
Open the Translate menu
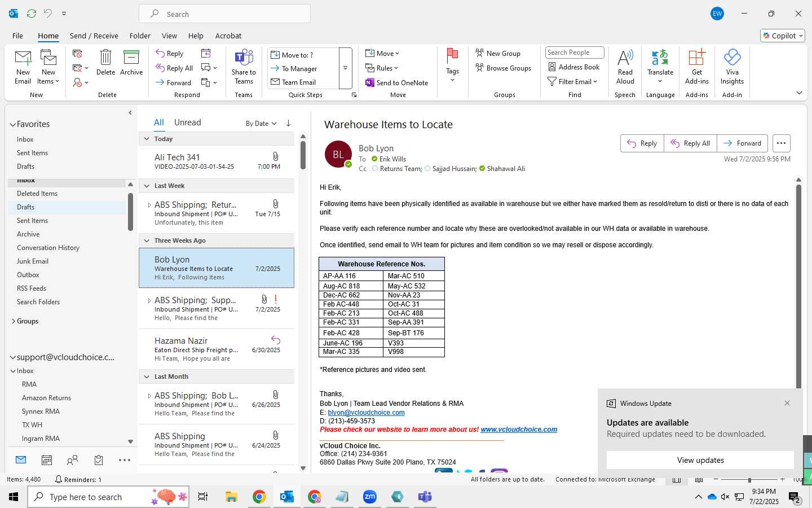pyautogui.click(x=660, y=67)
